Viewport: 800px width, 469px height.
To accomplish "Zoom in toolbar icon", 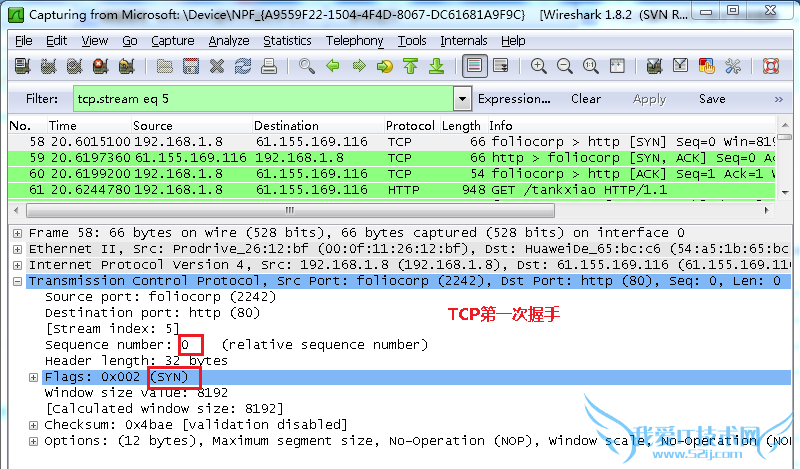I will point(539,66).
